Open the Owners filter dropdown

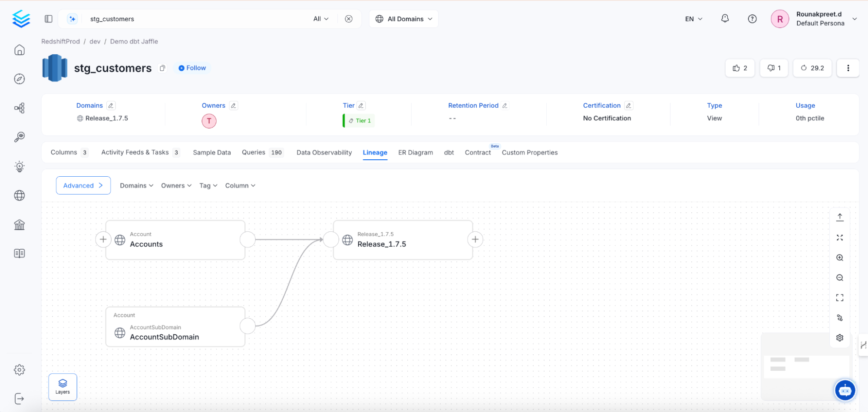[x=175, y=185]
